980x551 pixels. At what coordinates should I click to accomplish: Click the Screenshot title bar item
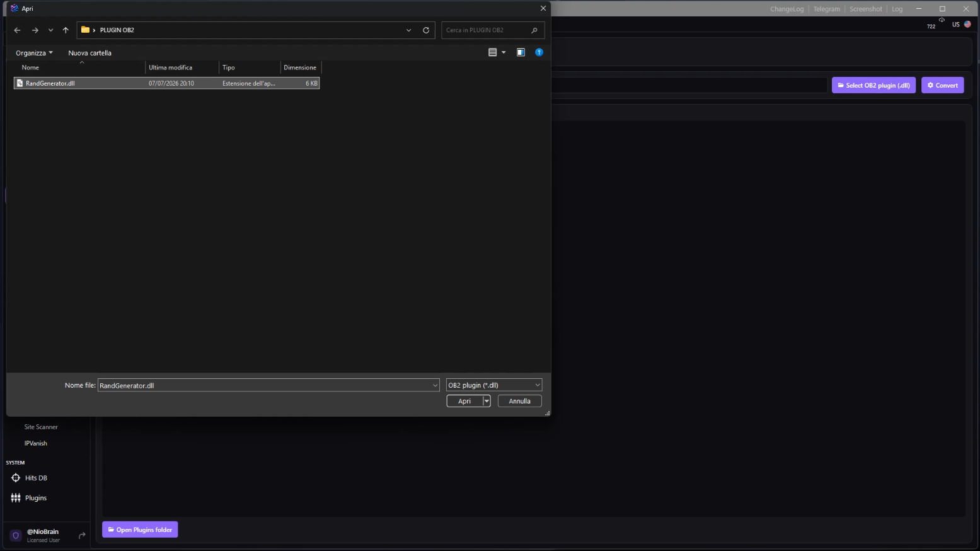click(x=865, y=9)
